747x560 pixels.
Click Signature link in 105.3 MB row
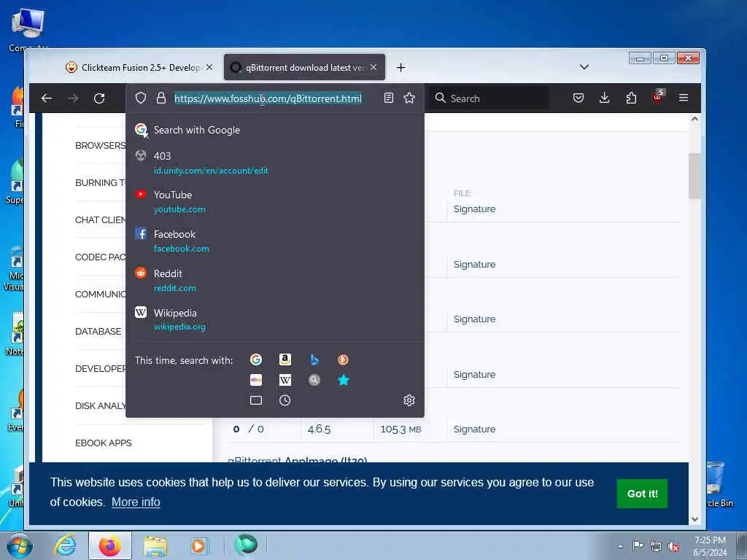(x=474, y=429)
